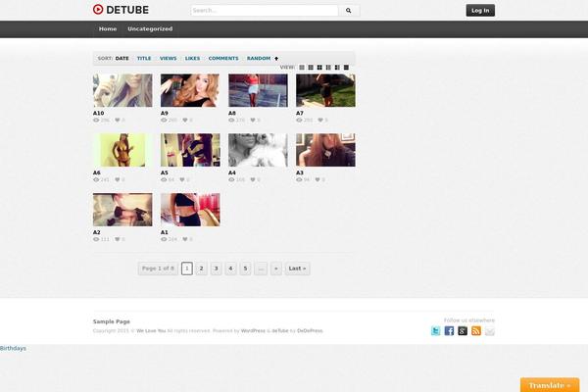Click the views eye icon under A8
This screenshot has width=588, height=392.
231,120
